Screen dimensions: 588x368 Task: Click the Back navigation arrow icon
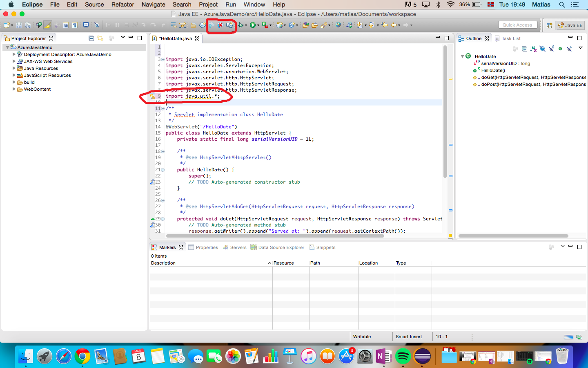[394, 25]
